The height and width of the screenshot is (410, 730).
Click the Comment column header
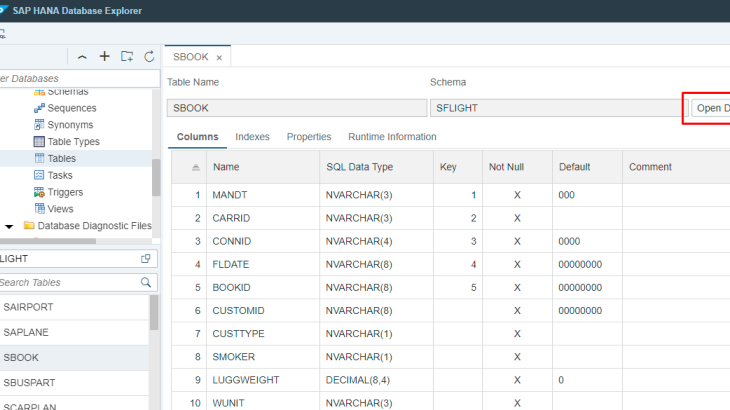pos(676,167)
